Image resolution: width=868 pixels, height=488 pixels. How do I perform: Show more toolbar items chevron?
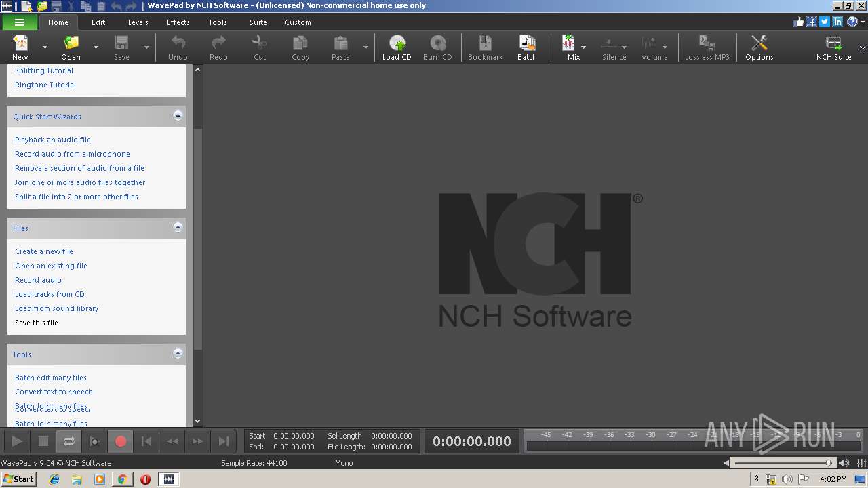tap(863, 47)
